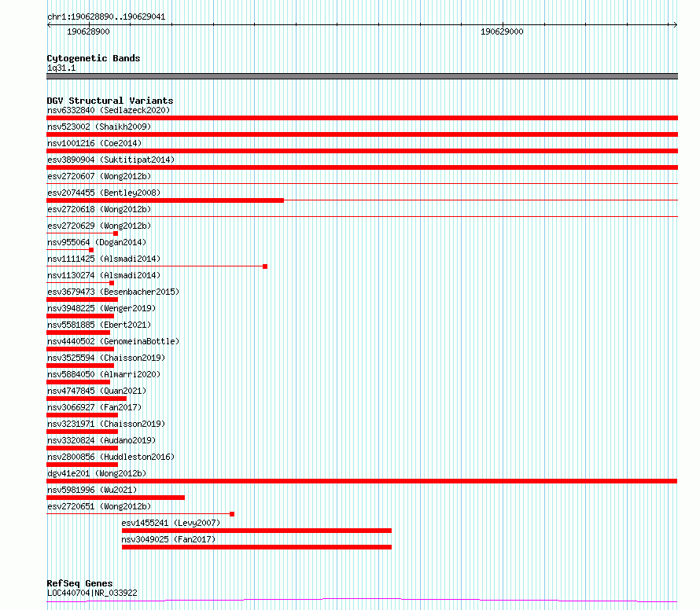Open nsv1130274 (Alsmadi2014) variant
The height and width of the screenshot is (610, 700).
tap(104, 275)
